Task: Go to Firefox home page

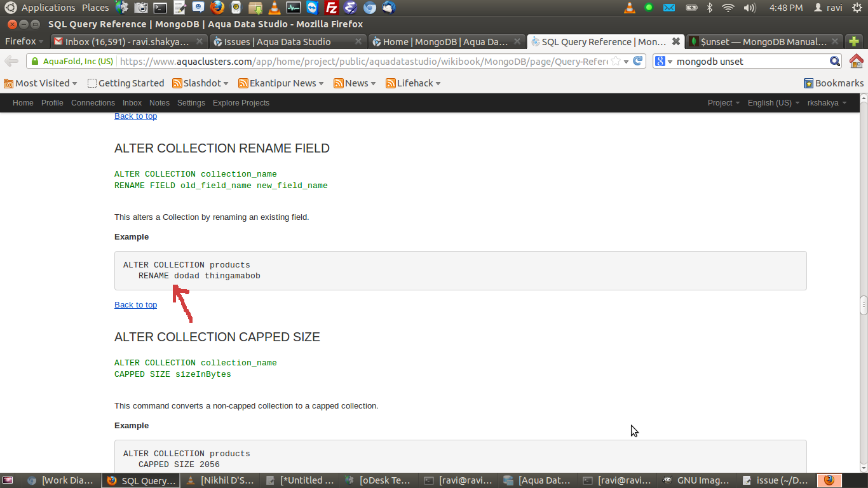Action: [857, 61]
